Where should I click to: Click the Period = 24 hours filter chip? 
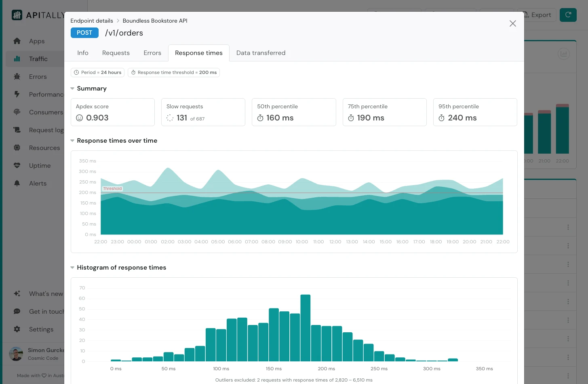click(97, 72)
